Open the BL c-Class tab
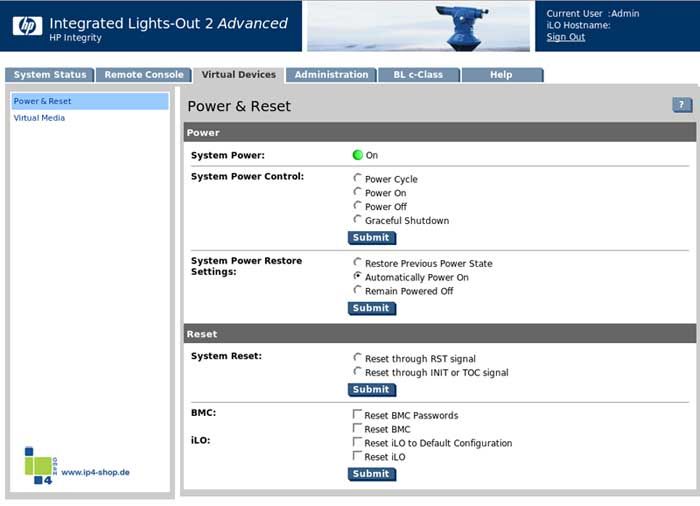 pyautogui.click(x=418, y=75)
